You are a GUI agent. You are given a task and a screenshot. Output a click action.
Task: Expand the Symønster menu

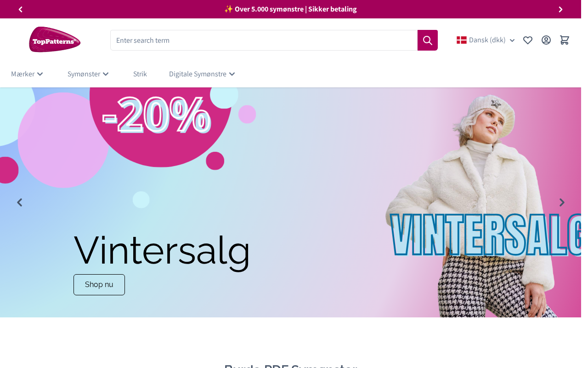click(88, 74)
